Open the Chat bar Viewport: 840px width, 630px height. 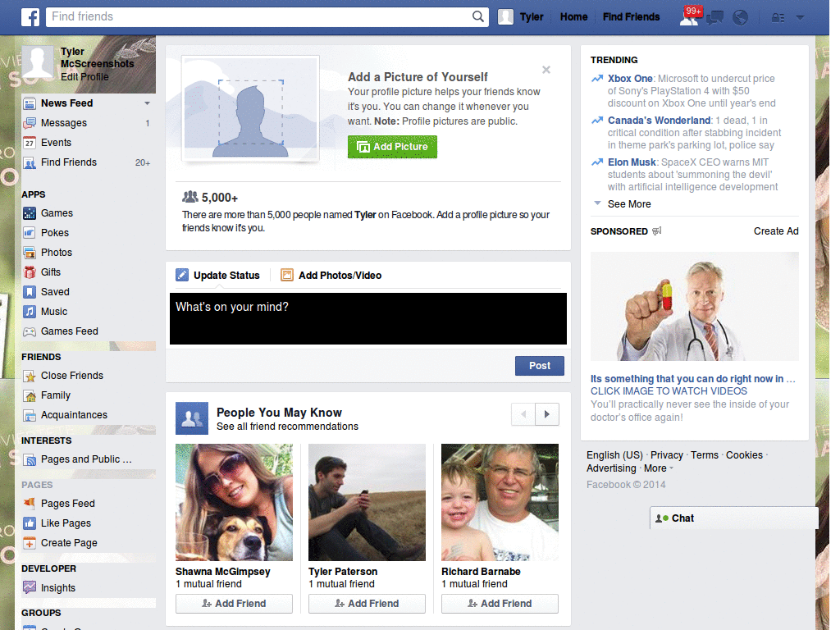click(x=734, y=518)
